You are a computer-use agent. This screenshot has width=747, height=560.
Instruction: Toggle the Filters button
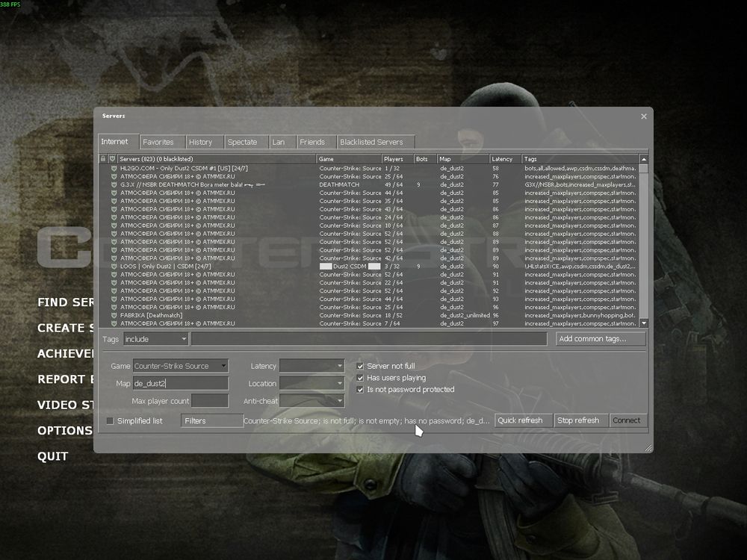[x=212, y=421]
